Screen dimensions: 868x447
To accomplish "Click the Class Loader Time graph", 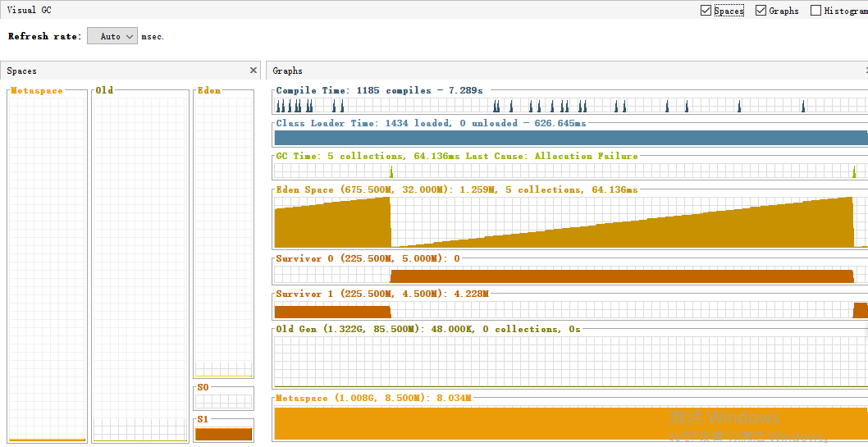I will point(571,138).
